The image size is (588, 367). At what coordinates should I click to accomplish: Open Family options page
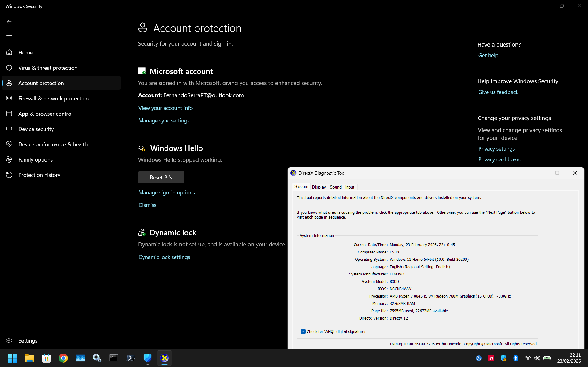point(61,159)
